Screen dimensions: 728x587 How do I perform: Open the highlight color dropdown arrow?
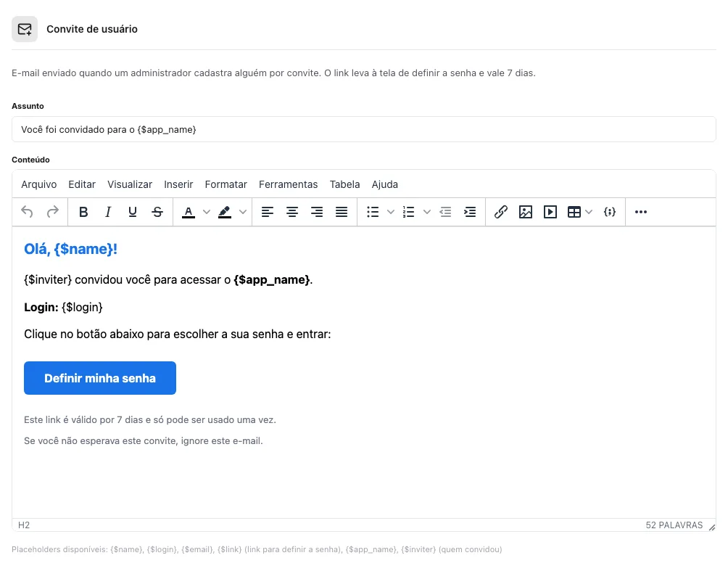pos(243,212)
